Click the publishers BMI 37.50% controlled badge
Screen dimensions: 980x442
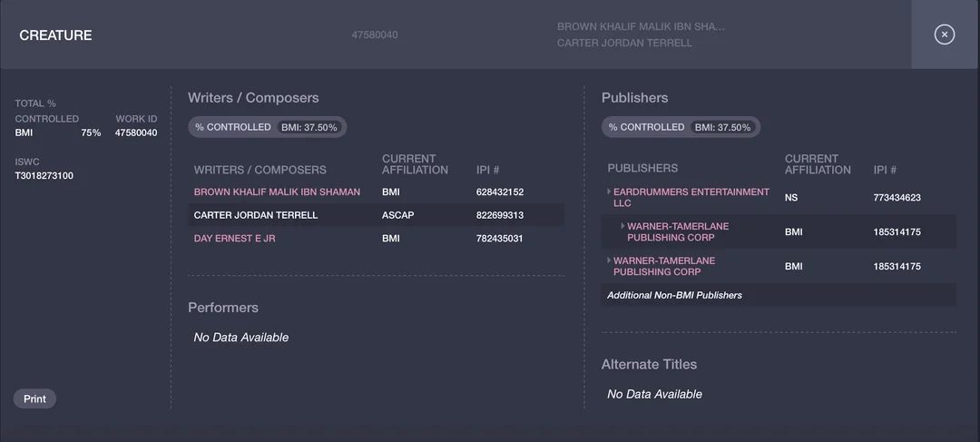coord(722,128)
